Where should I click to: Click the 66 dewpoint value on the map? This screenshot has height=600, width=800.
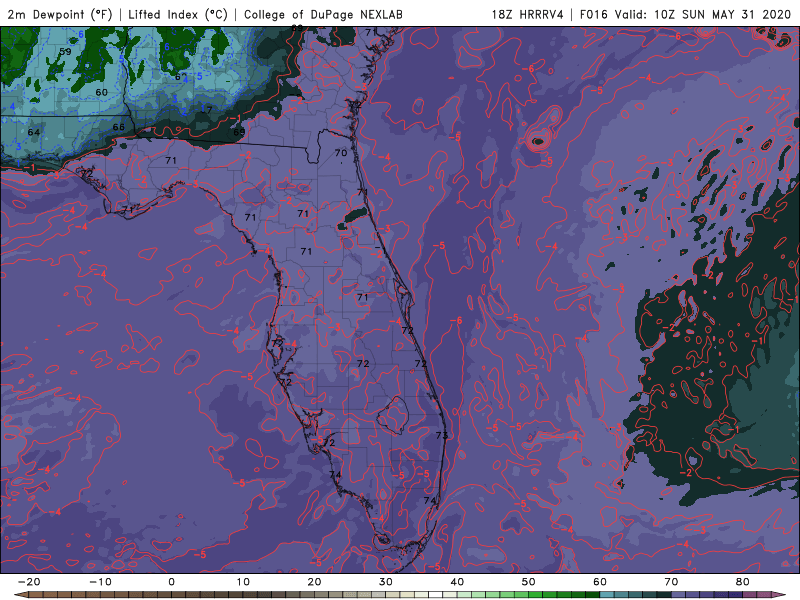tap(118, 127)
